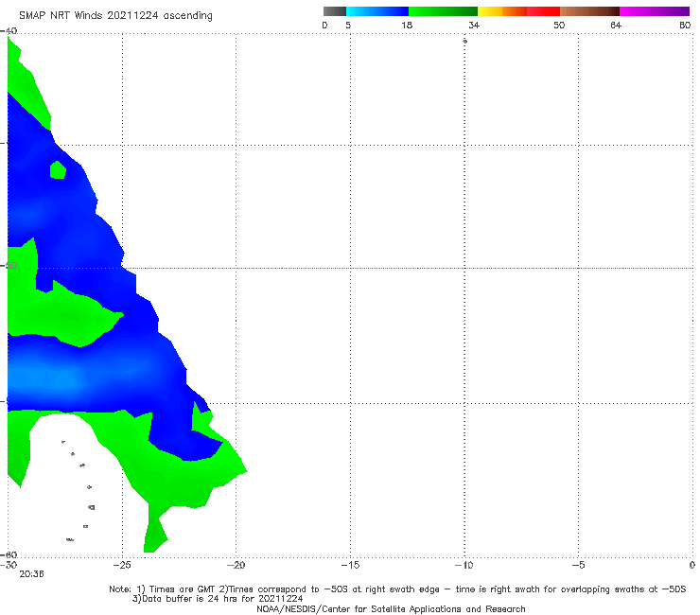Click the red segment of the color bar

pos(543,11)
